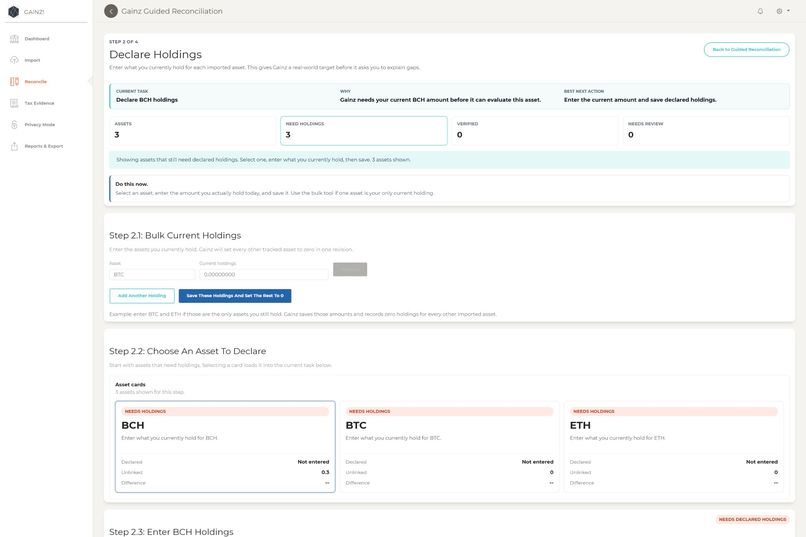The height and width of the screenshot is (537, 806).
Task: Click 'Step 2.1: Bulk Current Holdings' heading
Action: click(175, 235)
